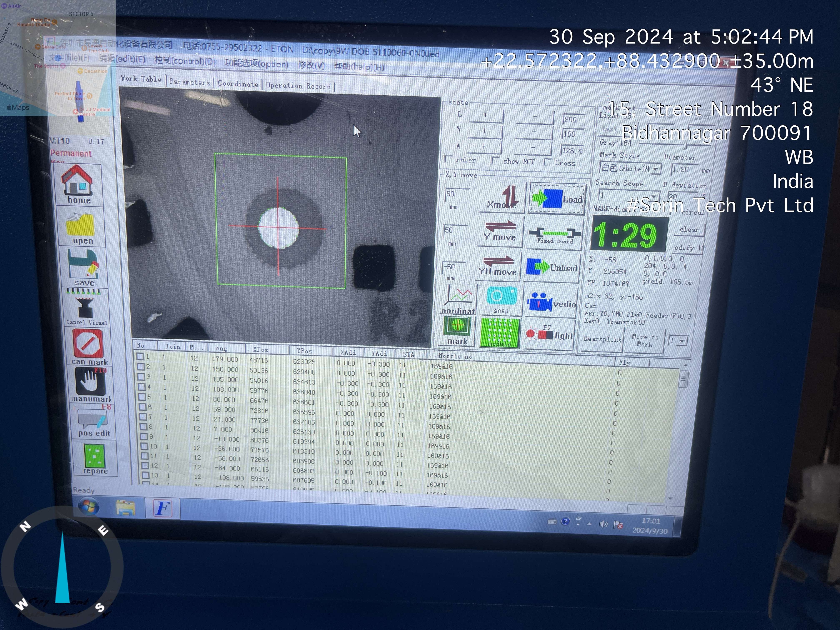Viewport: 840px width, 630px height.
Task: Click the Xmove 50 mm input field
Action: tap(457, 194)
